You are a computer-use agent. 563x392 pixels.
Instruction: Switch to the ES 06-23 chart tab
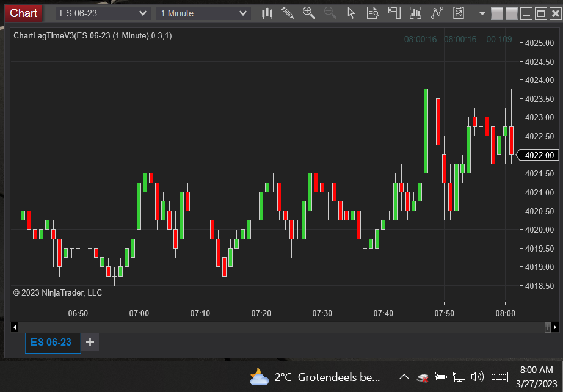click(x=53, y=343)
